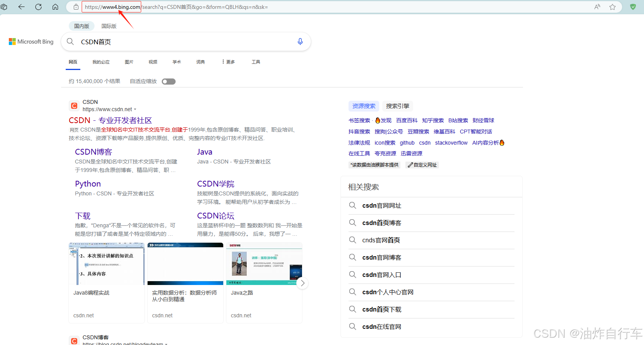Select 网页 results tab
Screen dimensions: 644x345
73,62
